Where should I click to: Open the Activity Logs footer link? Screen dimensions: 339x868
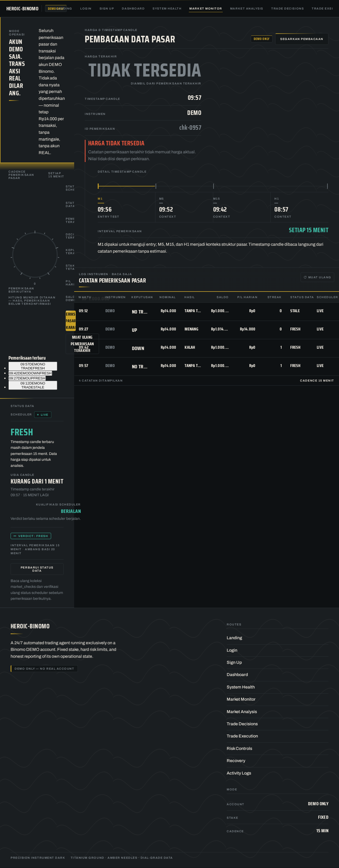point(239,773)
